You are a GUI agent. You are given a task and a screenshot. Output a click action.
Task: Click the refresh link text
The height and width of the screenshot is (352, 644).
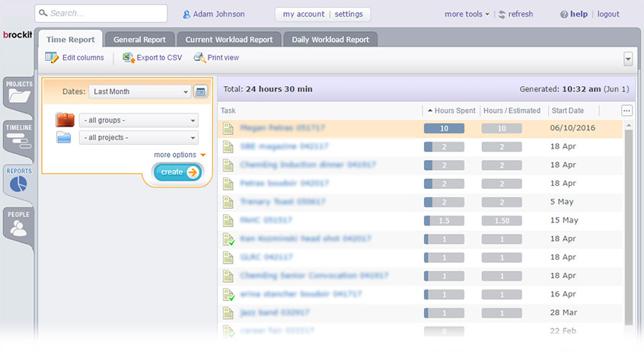(521, 14)
